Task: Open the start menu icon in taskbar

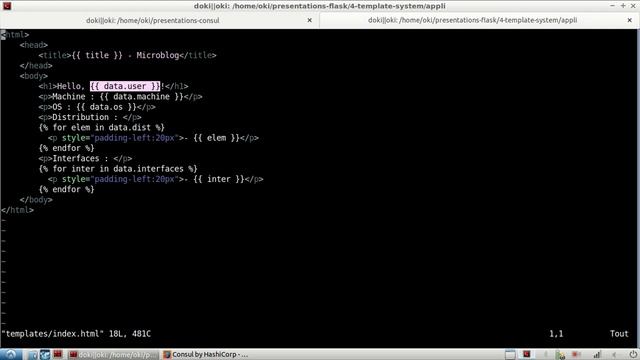Action: coord(10,354)
